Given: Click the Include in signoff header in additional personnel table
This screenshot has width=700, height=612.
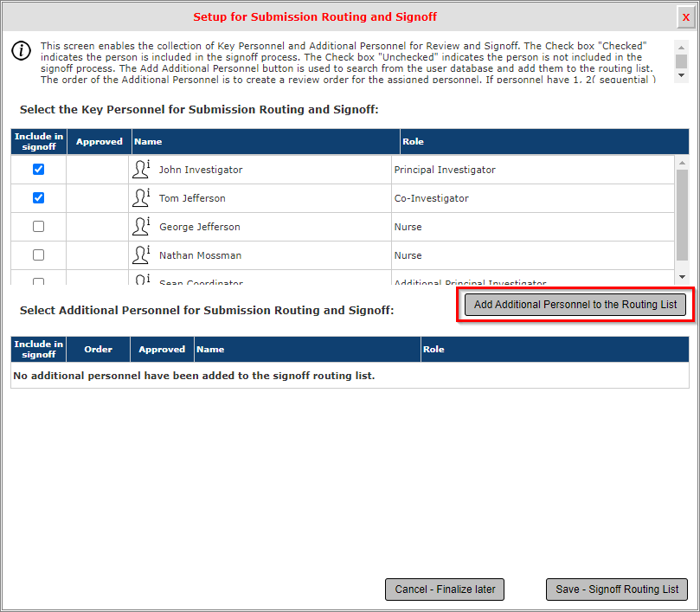Looking at the screenshot, I should click(38, 350).
